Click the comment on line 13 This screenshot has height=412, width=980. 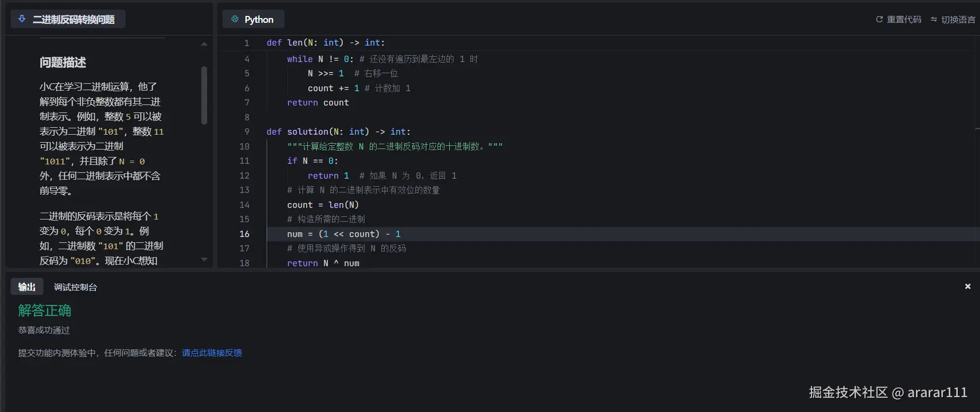tap(363, 190)
